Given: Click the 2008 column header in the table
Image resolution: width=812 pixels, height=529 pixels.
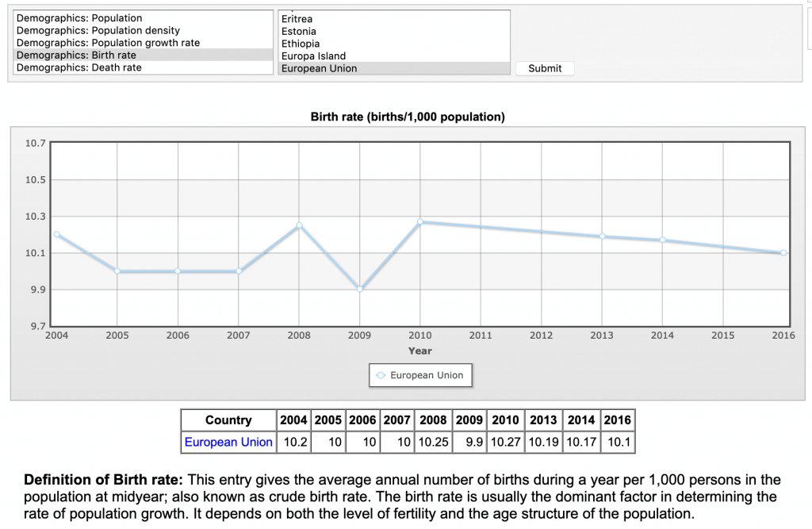Looking at the screenshot, I should [433, 420].
